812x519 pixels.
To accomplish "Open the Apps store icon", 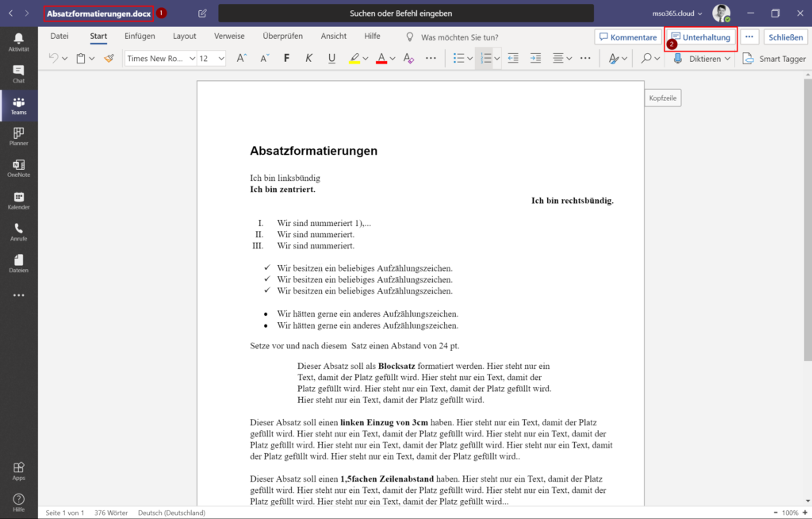I will (19, 471).
